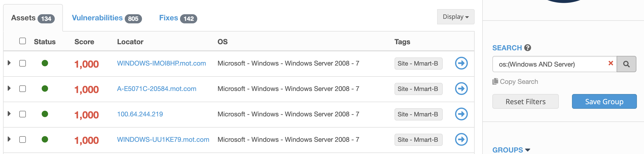Open the Display dropdown
The image size is (644, 154).
pyautogui.click(x=456, y=17)
